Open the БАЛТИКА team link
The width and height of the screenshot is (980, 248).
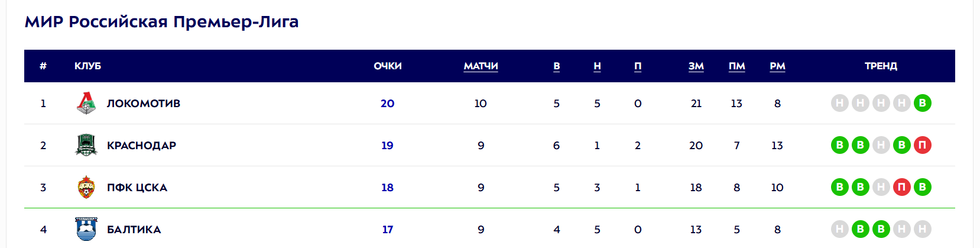(x=134, y=230)
